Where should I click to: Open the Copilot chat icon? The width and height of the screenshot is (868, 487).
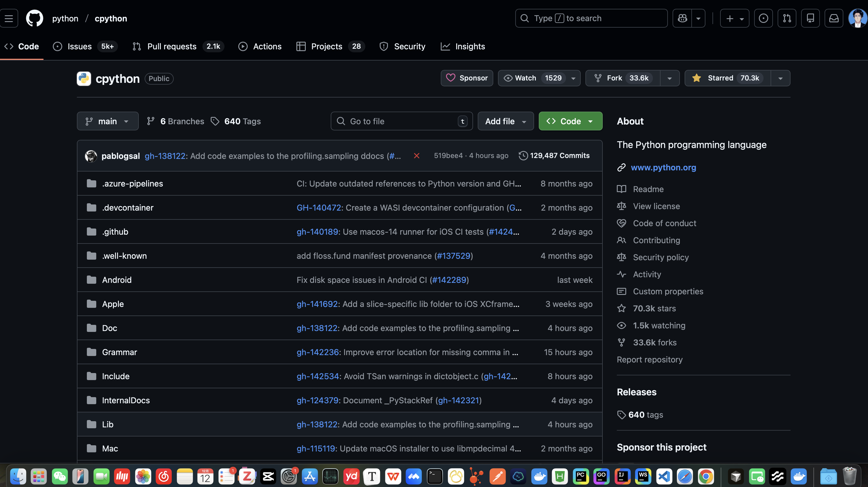(x=682, y=18)
